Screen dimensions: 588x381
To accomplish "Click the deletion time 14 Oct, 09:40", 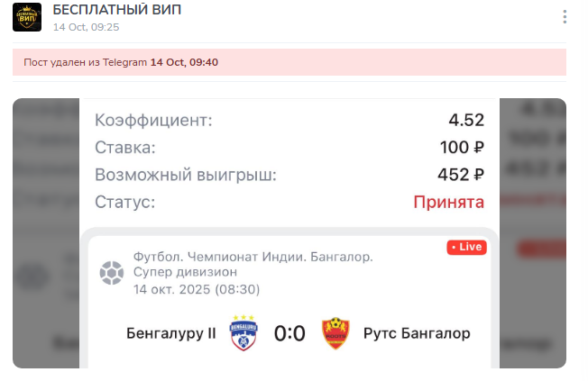I will [184, 62].
